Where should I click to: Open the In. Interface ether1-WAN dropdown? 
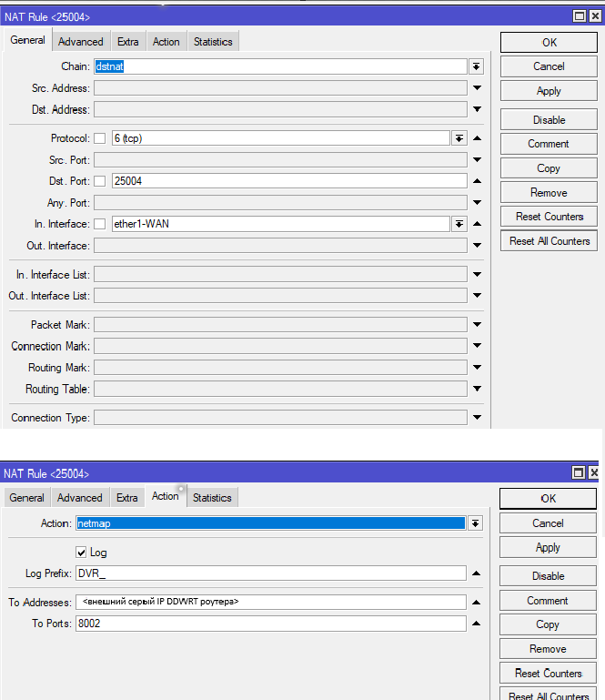tap(459, 224)
